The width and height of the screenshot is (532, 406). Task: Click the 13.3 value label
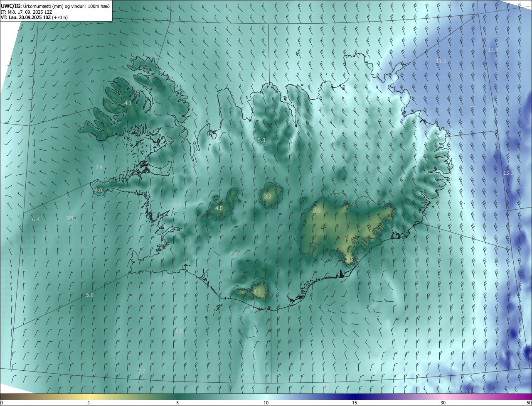(x=508, y=173)
